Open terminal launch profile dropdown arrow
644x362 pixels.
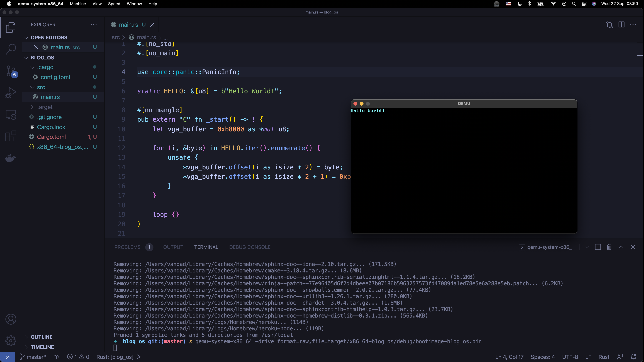click(x=587, y=247)
